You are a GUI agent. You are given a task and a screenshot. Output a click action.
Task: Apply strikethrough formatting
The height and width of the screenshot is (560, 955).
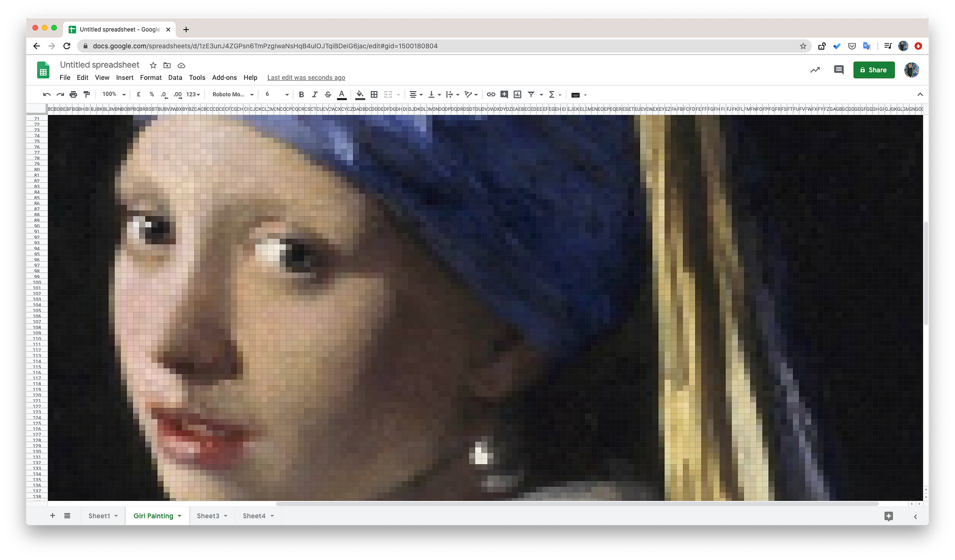329,94
